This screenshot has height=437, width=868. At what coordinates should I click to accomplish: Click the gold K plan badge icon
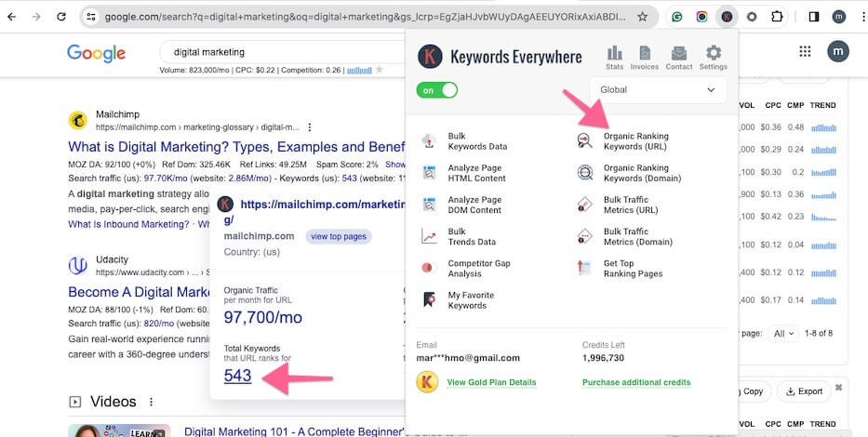pos(427,382)
